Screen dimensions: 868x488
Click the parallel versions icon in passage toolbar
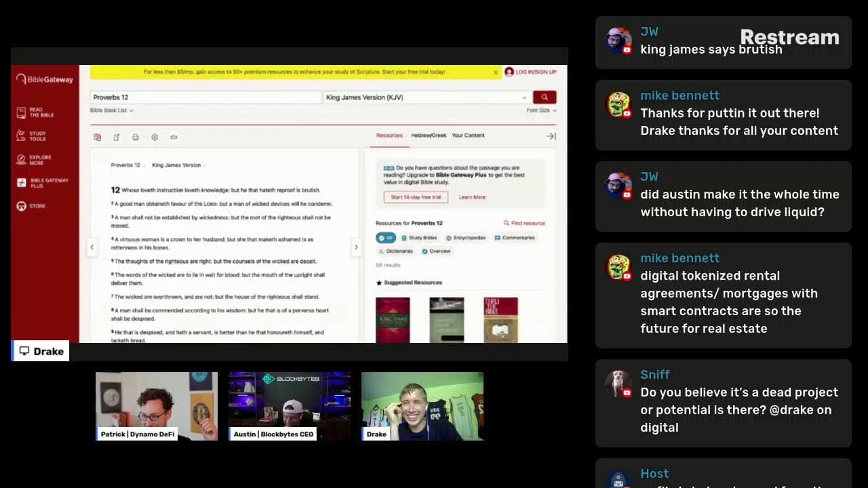coord(98,137)
